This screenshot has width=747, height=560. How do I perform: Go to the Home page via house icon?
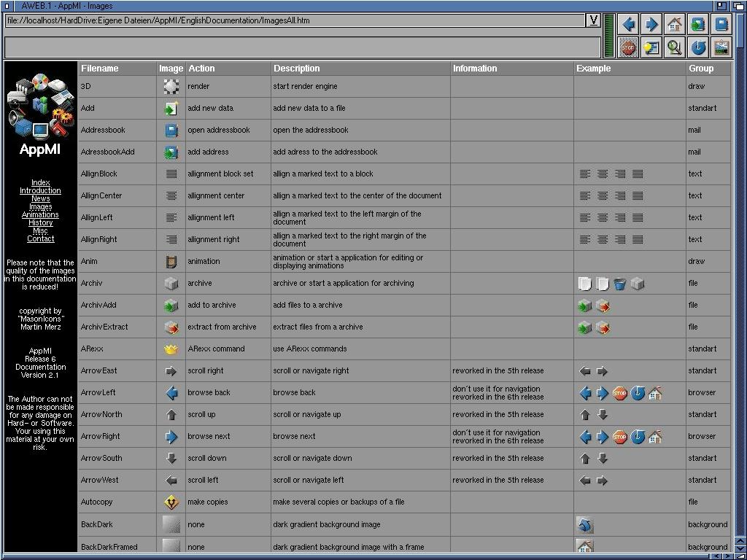(675, 24)
